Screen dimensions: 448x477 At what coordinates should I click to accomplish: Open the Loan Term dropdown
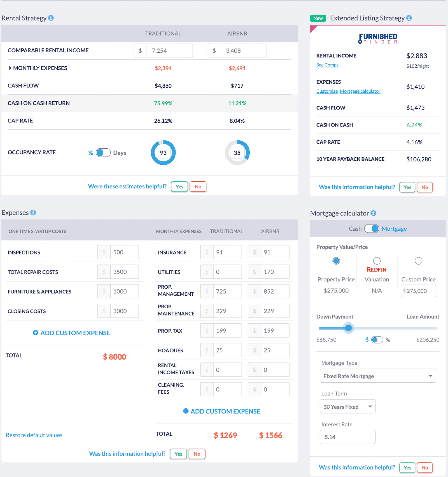347,406
